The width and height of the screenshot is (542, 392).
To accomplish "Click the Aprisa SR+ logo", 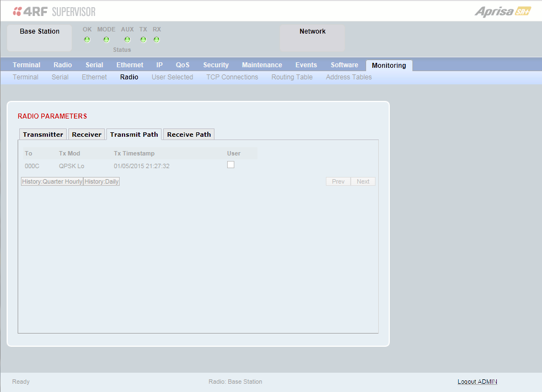I will [503, 12].
